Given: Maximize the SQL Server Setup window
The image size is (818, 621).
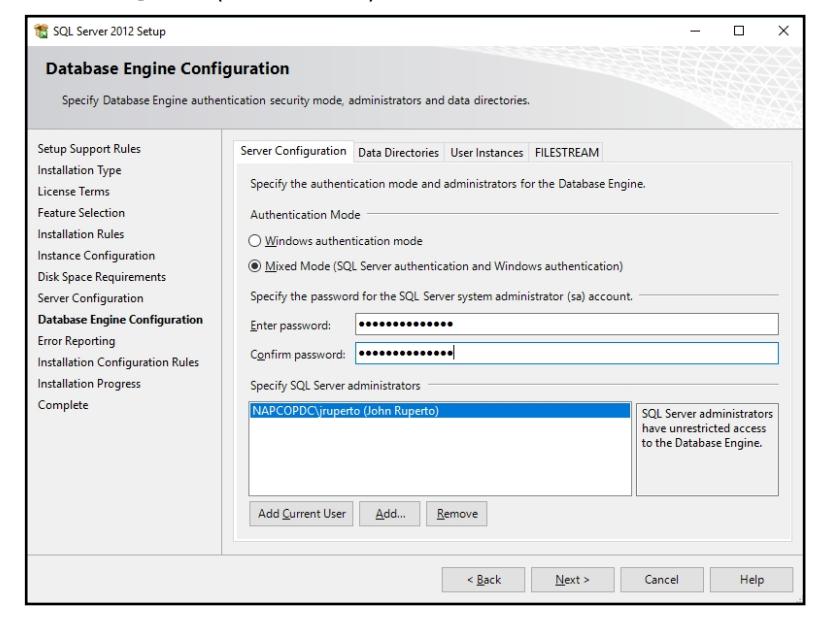Looking at the screenshot, I should [x=739, y=31].
